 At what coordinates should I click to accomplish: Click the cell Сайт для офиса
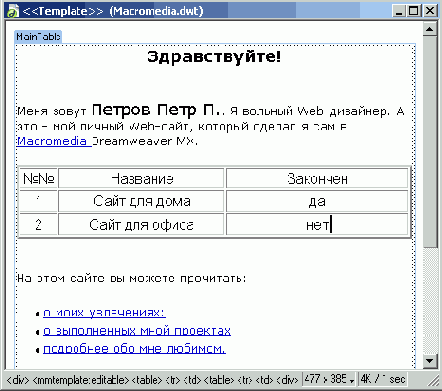(x=142, y=225)
